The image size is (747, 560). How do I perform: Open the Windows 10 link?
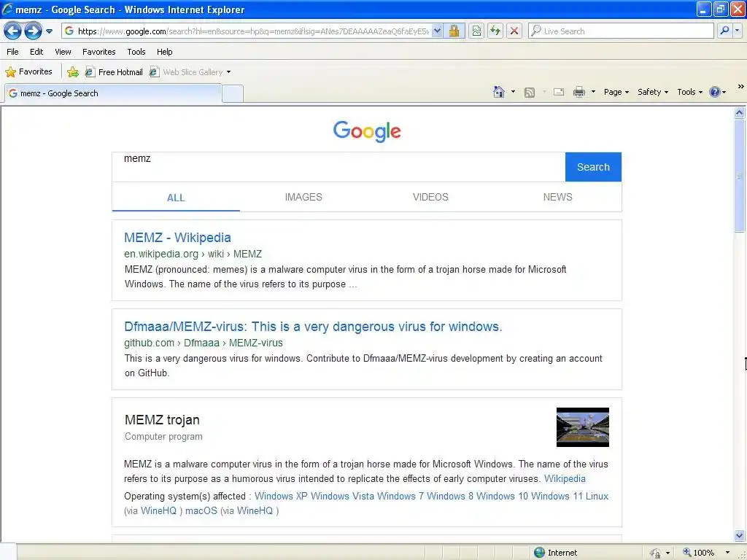coord(502,496)
